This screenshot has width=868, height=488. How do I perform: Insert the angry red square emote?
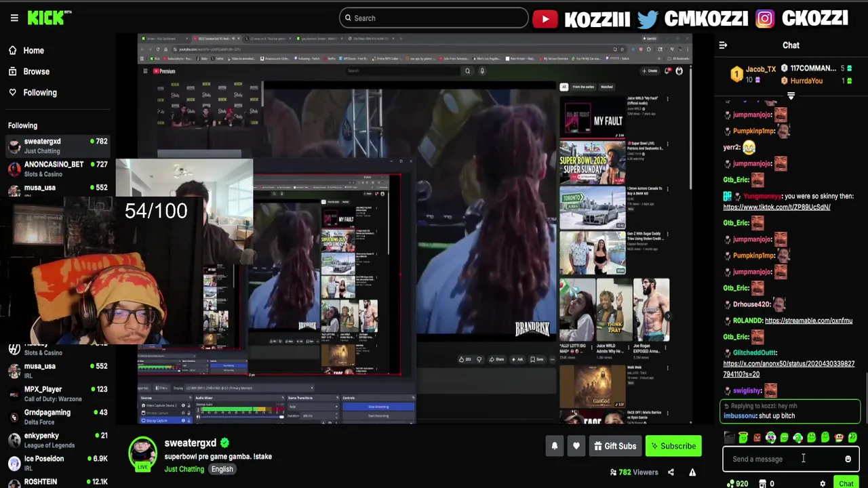(757, 438)
